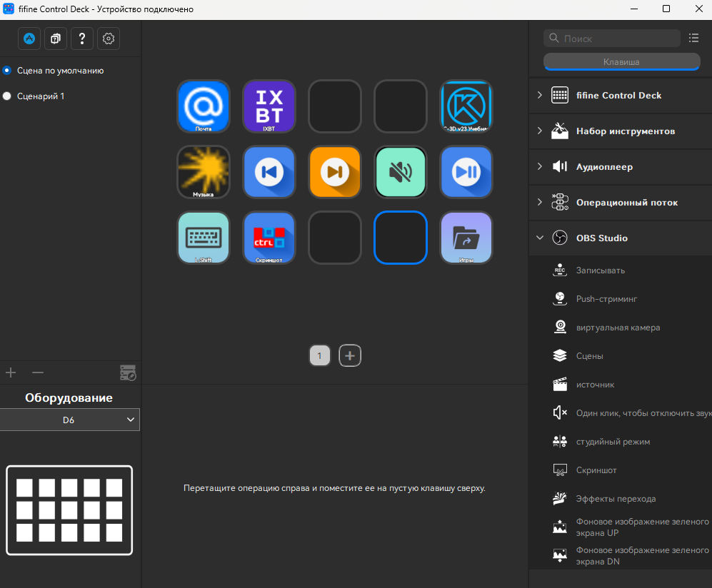Open the Игры folder key
This screenshot has height=588, width=712.
[x=466, y=238]
